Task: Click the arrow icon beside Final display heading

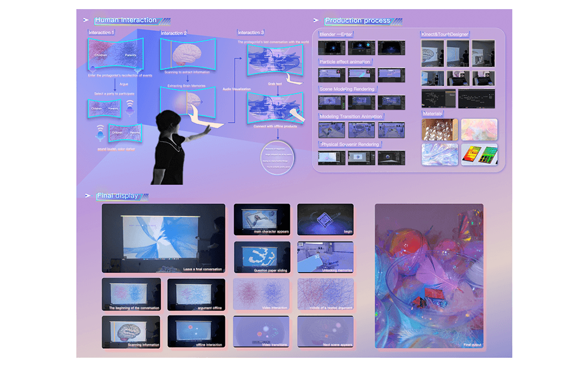Action: click(87, 195)
